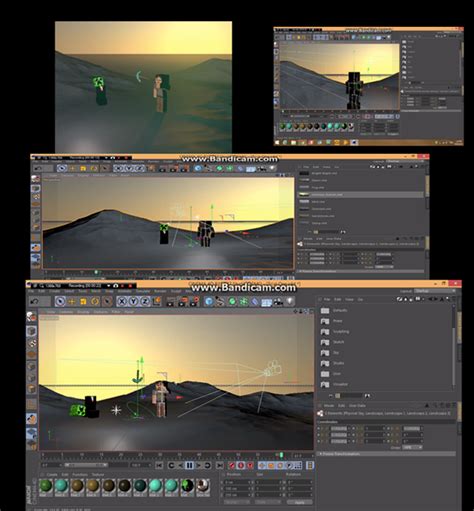
Task: Open Create menu in material manager
Action: coord(52,474)
